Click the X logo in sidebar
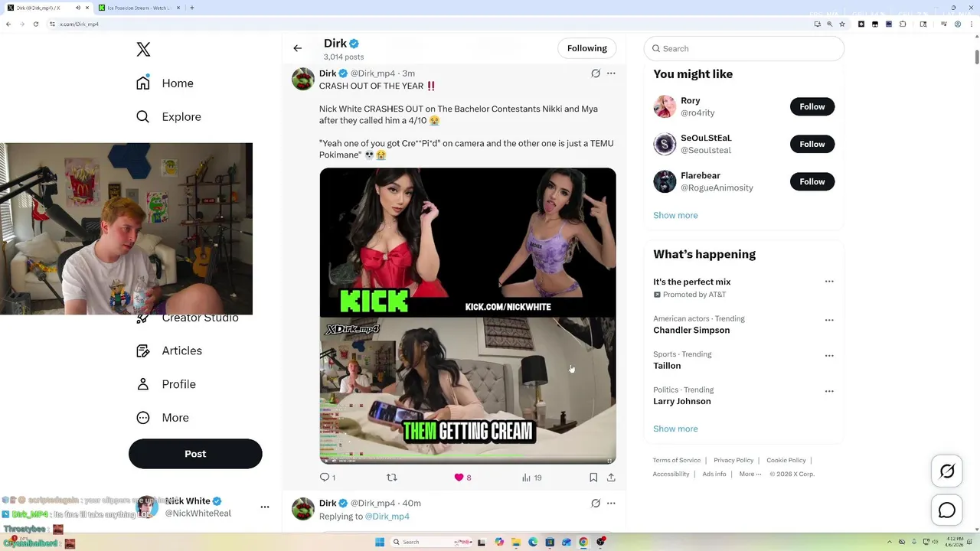980x551 pixels. (x=143, y=50)
